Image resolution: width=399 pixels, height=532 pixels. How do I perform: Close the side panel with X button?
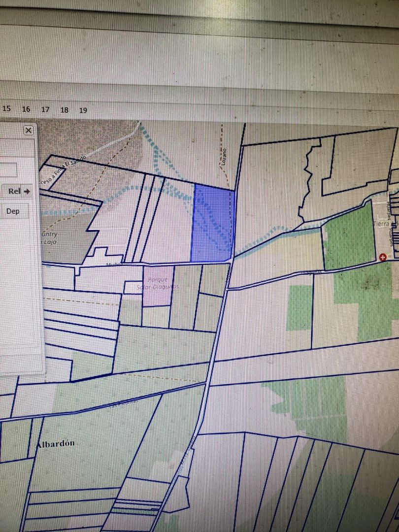pyautogui.click(x=29, y=130)
